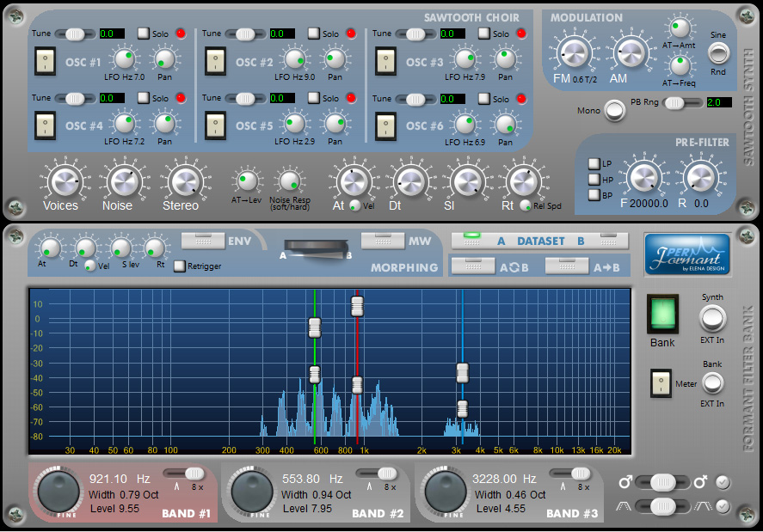Click the OSC #2 LFO Hz knob
Image resolution: width=763 pixels, height=532 pixels.
click(x=295, y=59)
